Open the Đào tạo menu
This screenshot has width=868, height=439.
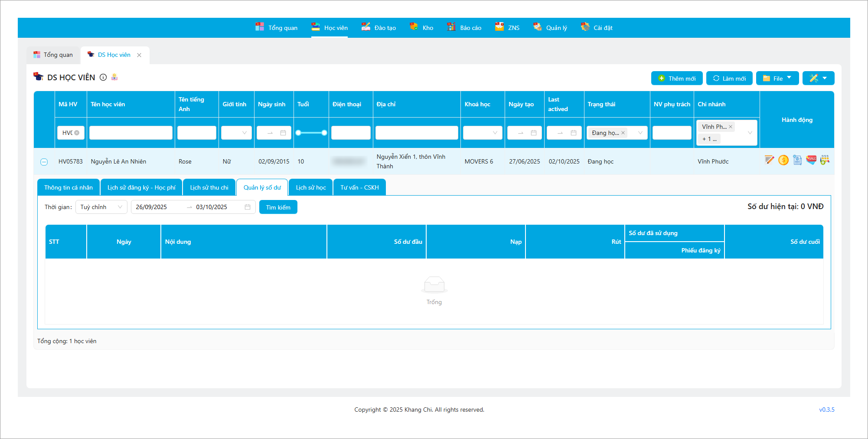pyautogui.click(x=379, y=28)
